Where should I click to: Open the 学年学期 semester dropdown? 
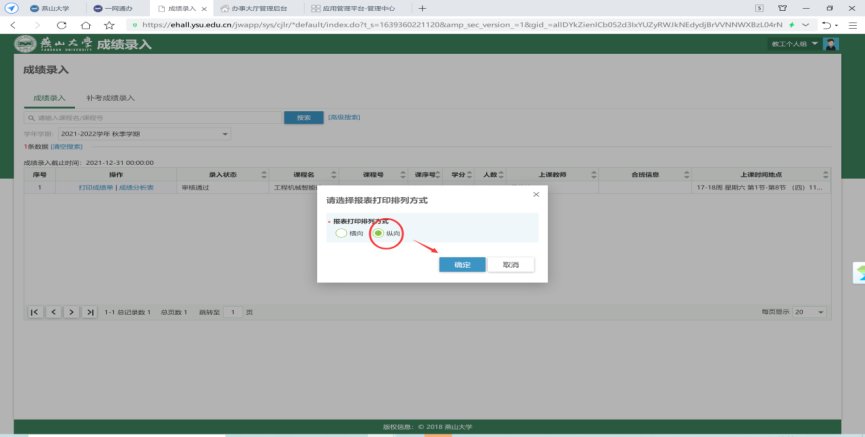[143, 133]
